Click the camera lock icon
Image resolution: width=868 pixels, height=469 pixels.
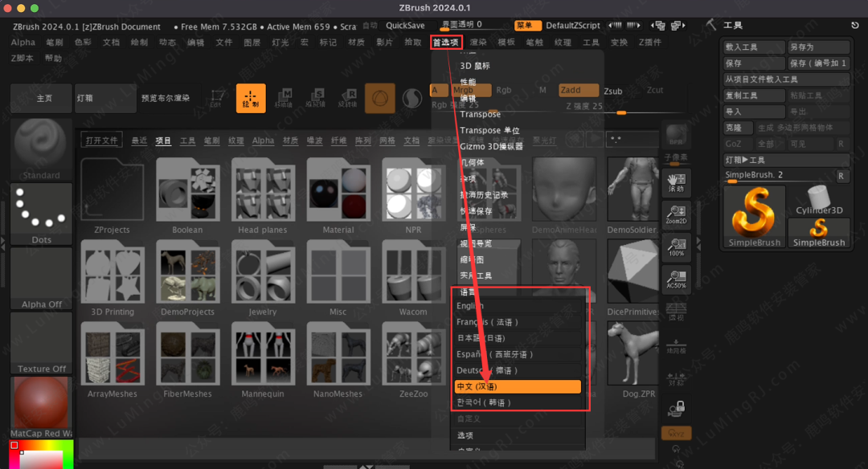coord(676,409)
